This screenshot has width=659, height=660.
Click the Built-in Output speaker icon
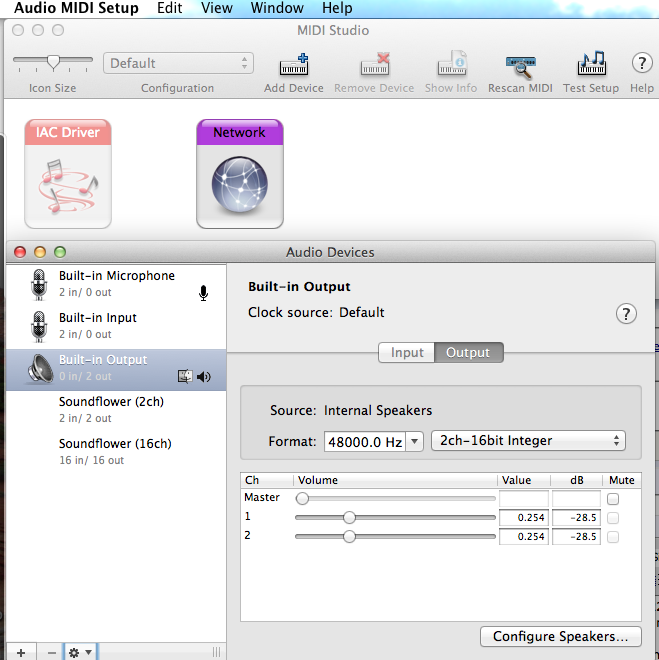pyautogui.click(x=40, y=369)
